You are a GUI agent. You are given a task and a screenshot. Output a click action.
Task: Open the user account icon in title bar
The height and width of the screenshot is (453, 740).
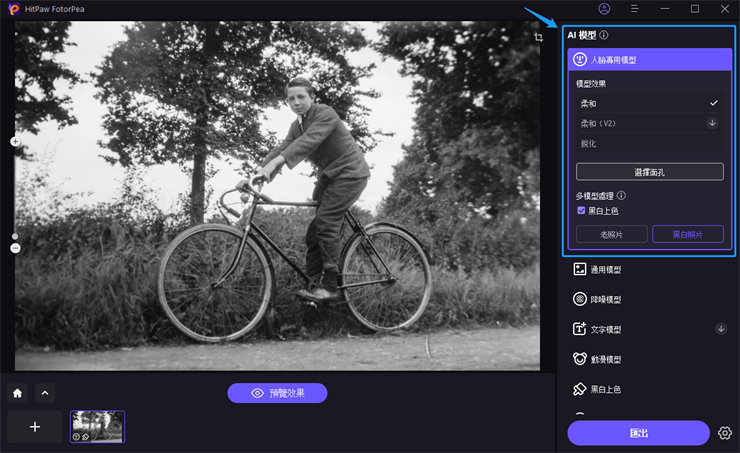(604, 9)
